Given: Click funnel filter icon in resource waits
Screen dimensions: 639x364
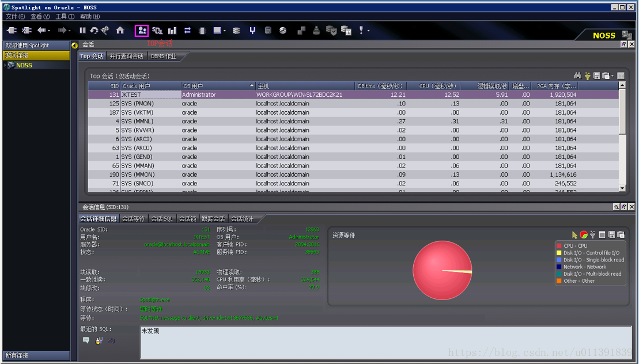Looking at the screenshot, I should click(x=593, y=234).
